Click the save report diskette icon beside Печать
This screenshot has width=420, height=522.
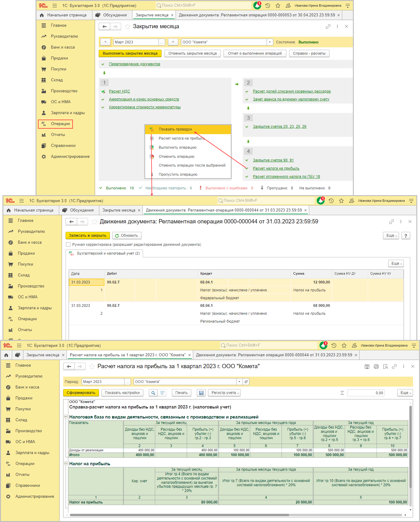[201, 393]
